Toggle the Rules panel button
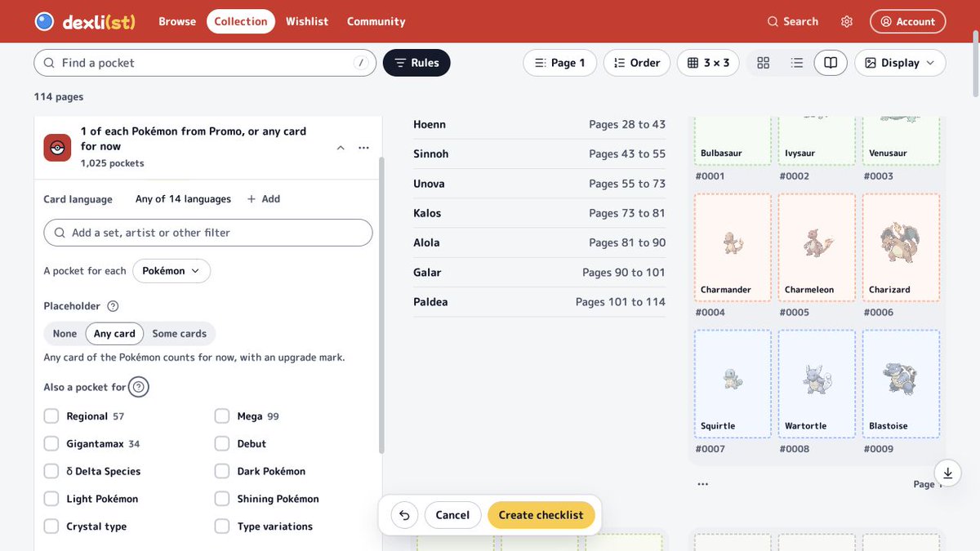This screenshot has height=551, width=980. point(416,63)
